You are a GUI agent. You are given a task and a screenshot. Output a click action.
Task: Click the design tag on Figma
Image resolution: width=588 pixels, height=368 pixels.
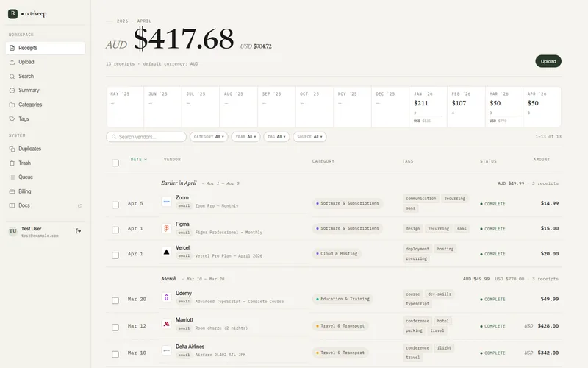pos(412,229)
